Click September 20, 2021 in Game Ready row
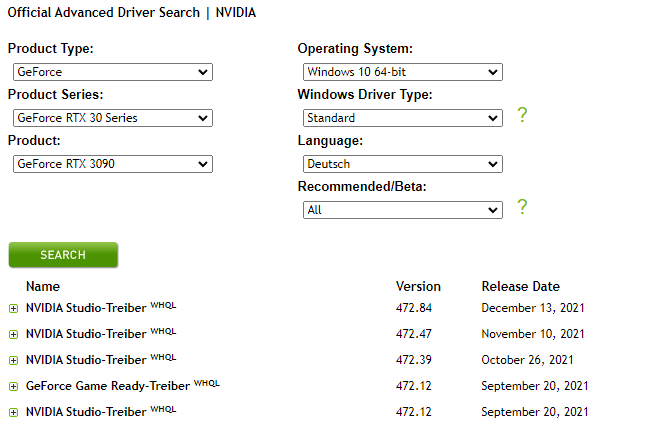Image resolution: width=651 pixels, height=429 pixels. [x=535, y=386]
